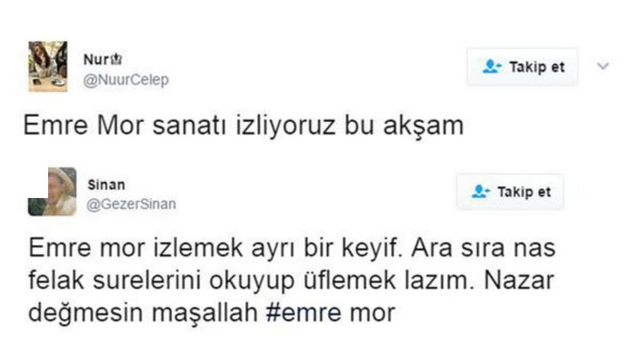Image resolution: width=634 pixels, height=364 pixels.
Task: Click the add-person icon in Nur's follow button
Action: pos(492,67)
